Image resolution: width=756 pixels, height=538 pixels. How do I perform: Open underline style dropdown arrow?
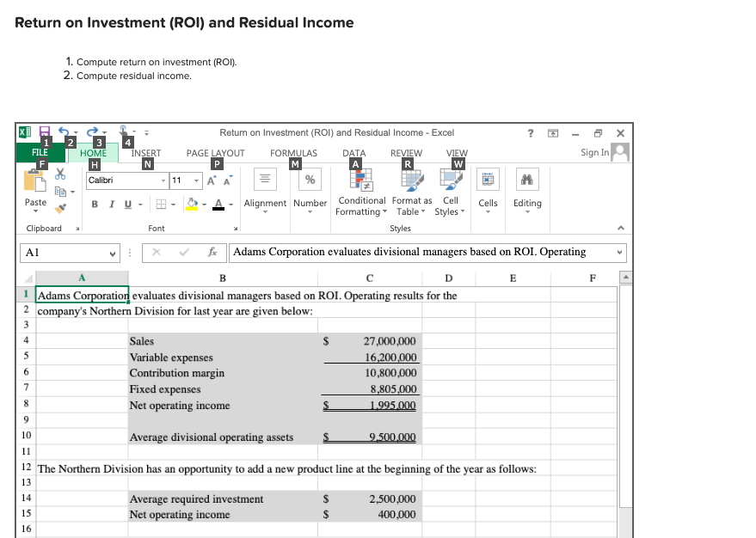[x=140, y=205]
